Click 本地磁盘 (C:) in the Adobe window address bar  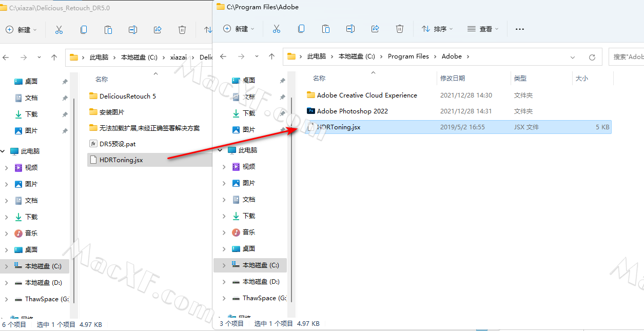357,56
